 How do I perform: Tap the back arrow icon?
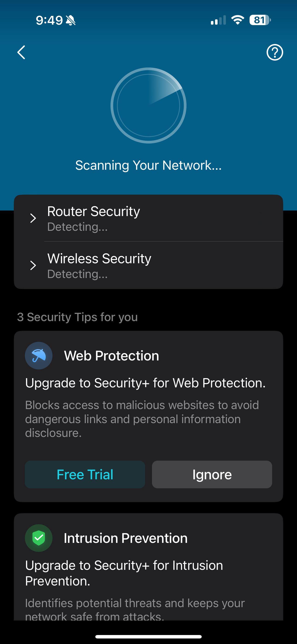coord(21,52)
